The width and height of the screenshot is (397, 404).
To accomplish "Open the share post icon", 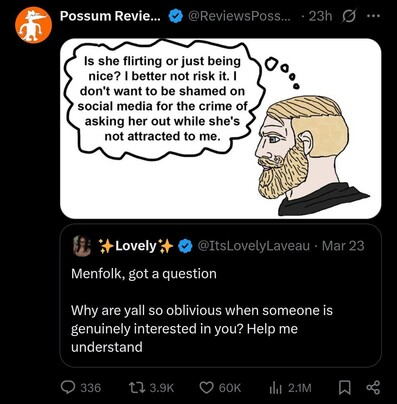I will (373, 388).
